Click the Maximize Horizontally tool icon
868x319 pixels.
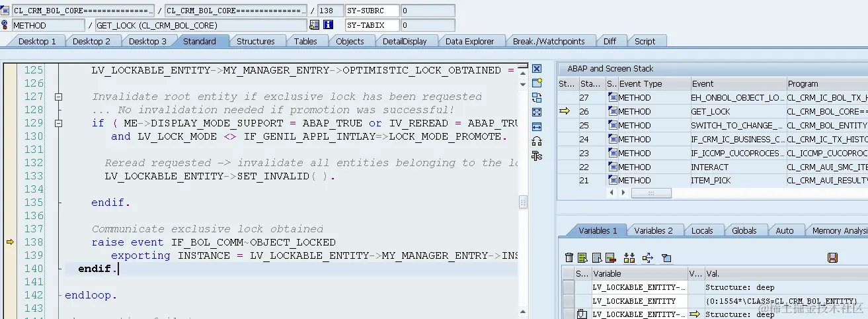(x=537, y=126)
